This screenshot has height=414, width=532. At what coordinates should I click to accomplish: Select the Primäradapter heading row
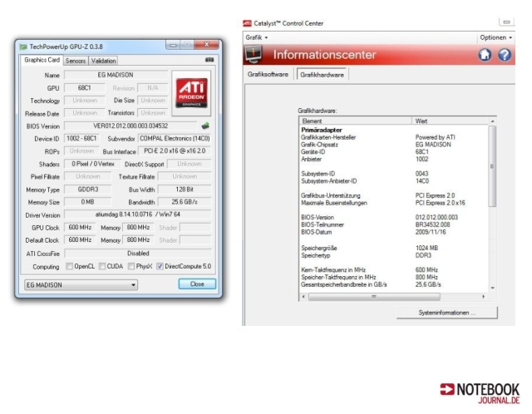pos(393,130)
